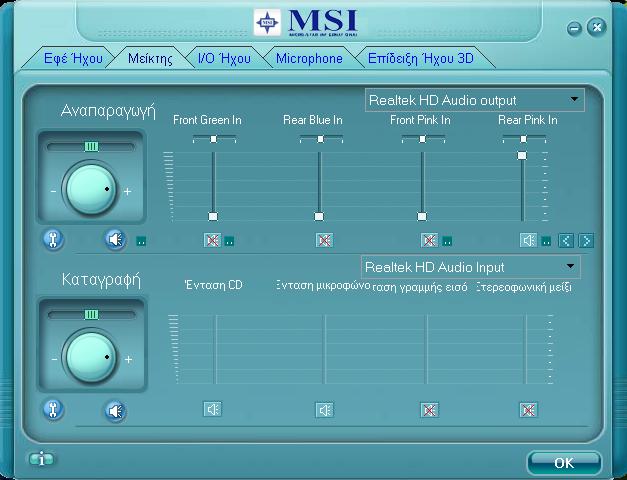The image size is (627, 480).
Task: Open the Realtek HD Audio output dropdown
Action: tap(475, 100)
